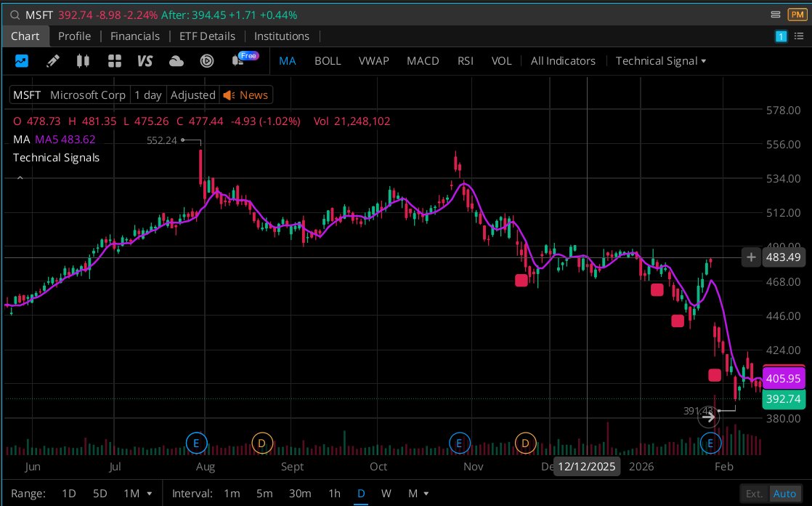Image resolution: width=812 pixels, height=506 pixels.
Task: Open the drawing pencil tool
Action: click(52, 61)
